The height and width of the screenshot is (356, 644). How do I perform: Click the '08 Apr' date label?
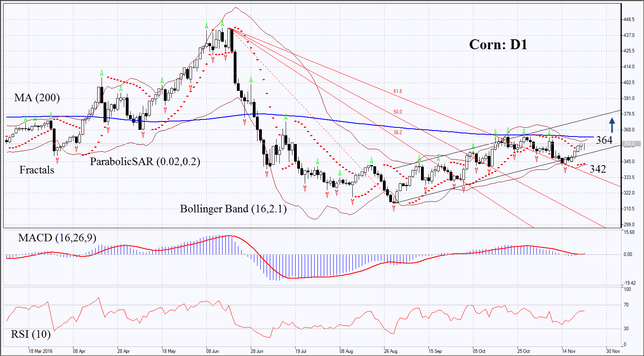coord(79,351)
